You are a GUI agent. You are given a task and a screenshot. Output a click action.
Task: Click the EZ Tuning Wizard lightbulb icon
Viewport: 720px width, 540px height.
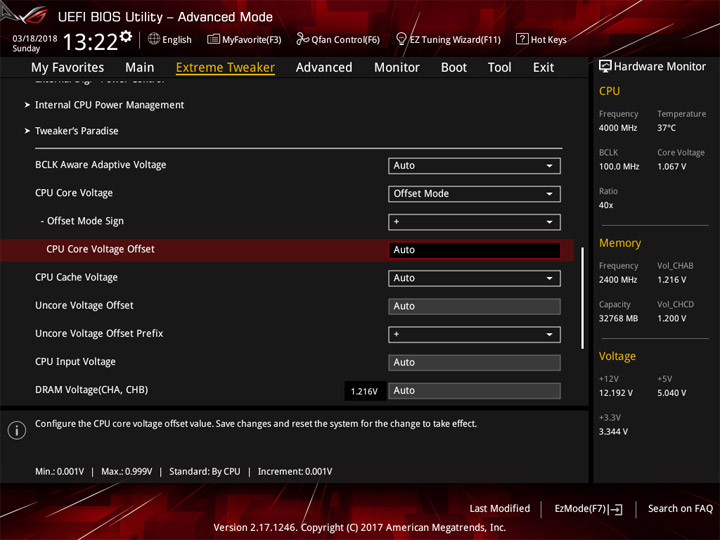(401, 39)
